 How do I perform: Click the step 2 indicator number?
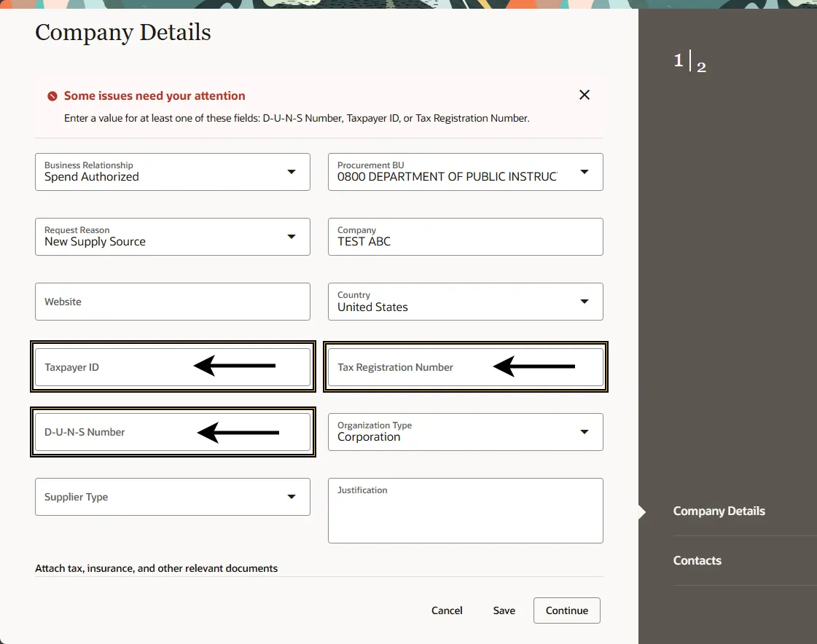click(701, 68)
